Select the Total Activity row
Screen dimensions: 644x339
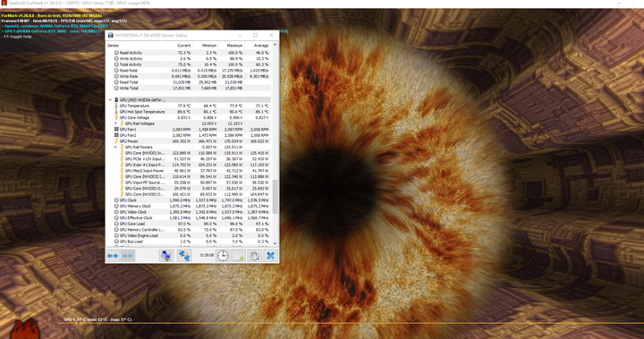tap(189, 64)
